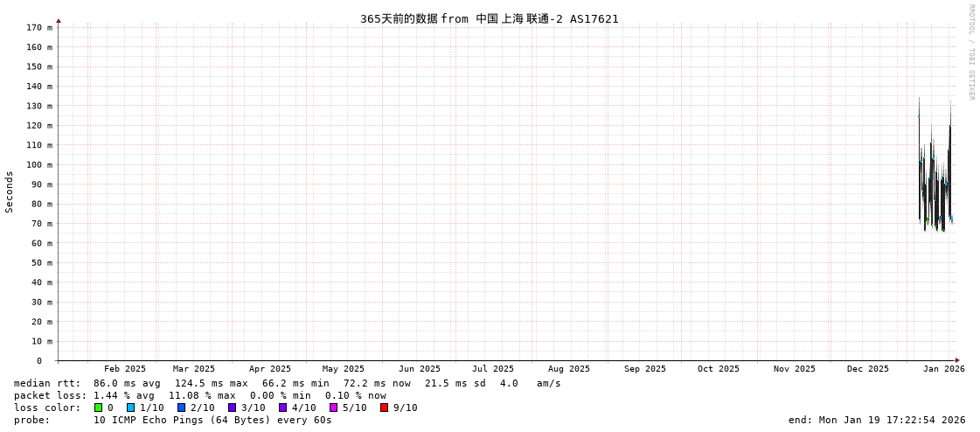The height and width of the screenshot is (432, 980).
Task: Click the median rtt statistics line
Action: point(287,383)
